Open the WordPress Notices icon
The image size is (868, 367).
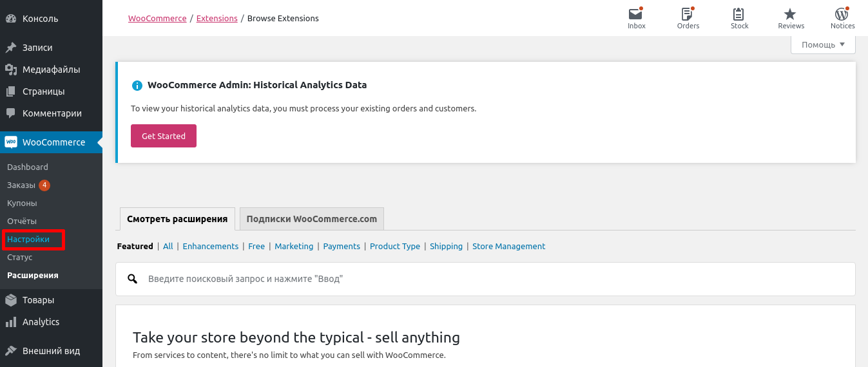pos(842,14)
